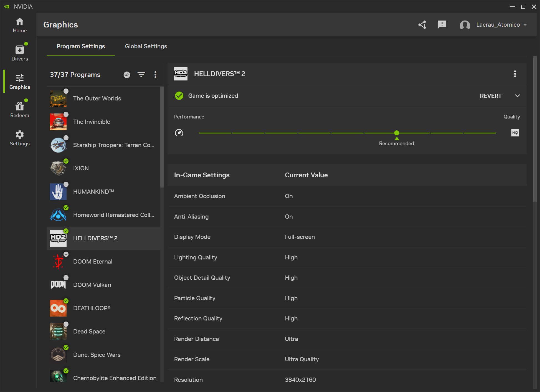
Task: Click the Render Distance Ultra value
Action: (x=291, y=339)
